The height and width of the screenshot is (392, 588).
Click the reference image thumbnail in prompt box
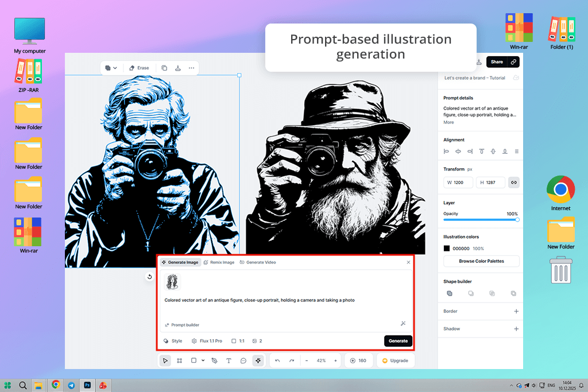[172, 282]
